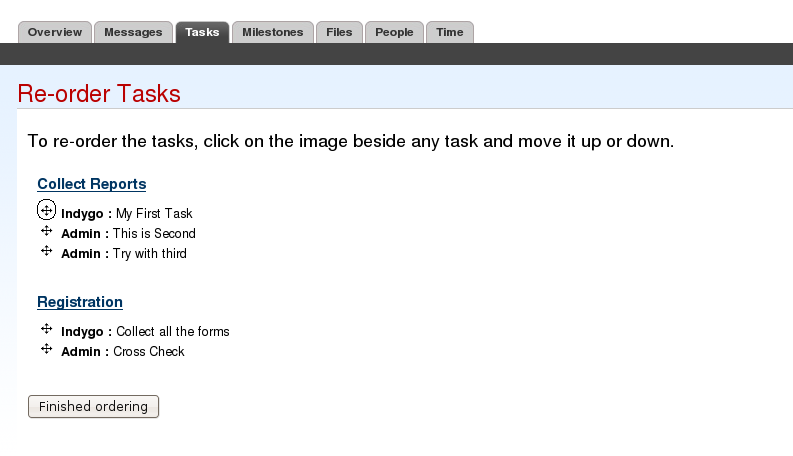Viewport: 793px width, 456px height.
Task: Click move icon next to This is Second
Action: pos(47,231)
